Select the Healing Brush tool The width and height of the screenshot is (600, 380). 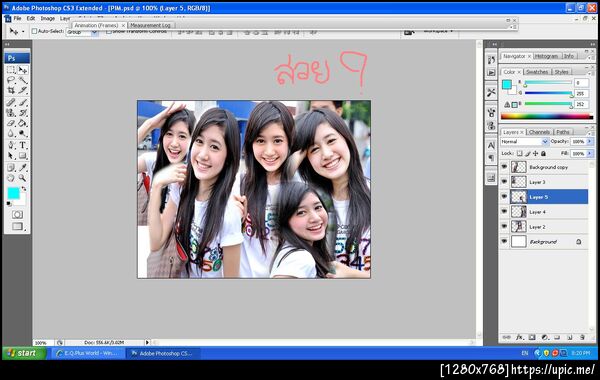point(11,102)
